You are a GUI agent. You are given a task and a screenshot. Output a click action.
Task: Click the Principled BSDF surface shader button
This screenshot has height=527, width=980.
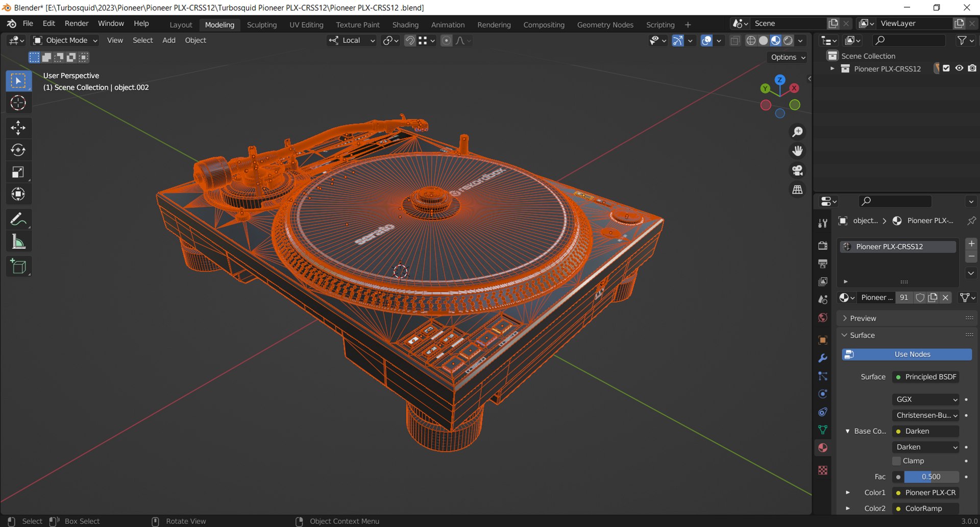925,377
